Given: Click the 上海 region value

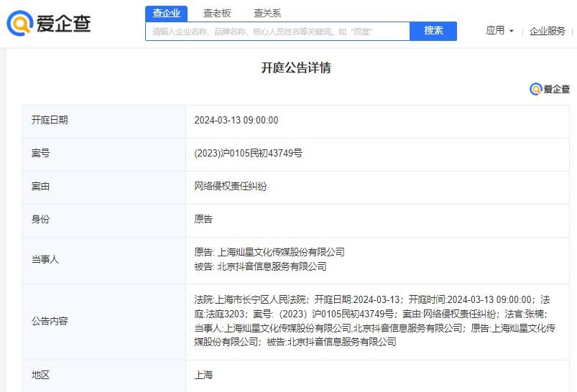Looking at the screenshot, I should click(x=203, y=375).
